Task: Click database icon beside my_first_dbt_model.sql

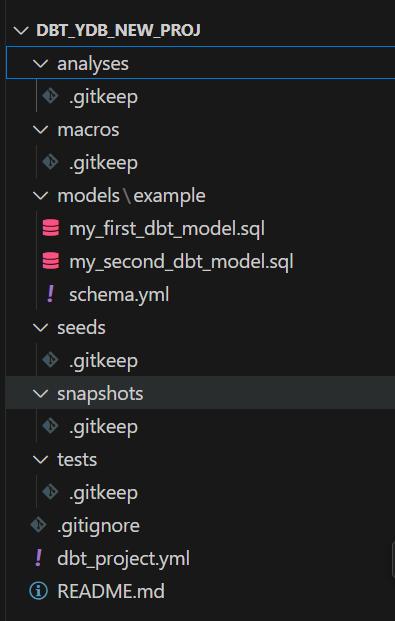Action: click(51, 229)
